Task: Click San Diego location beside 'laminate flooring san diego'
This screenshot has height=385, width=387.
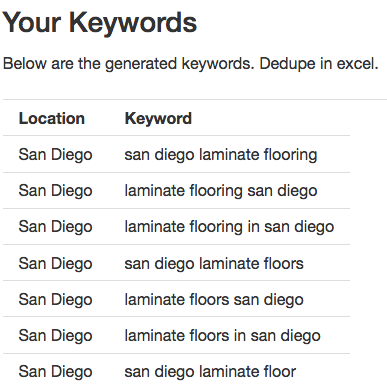Action: (55, 191)
